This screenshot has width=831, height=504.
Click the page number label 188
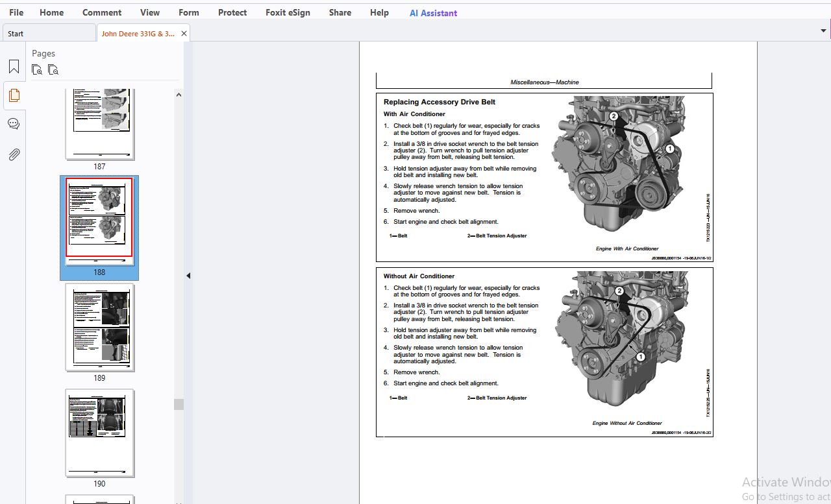point(99,272)
